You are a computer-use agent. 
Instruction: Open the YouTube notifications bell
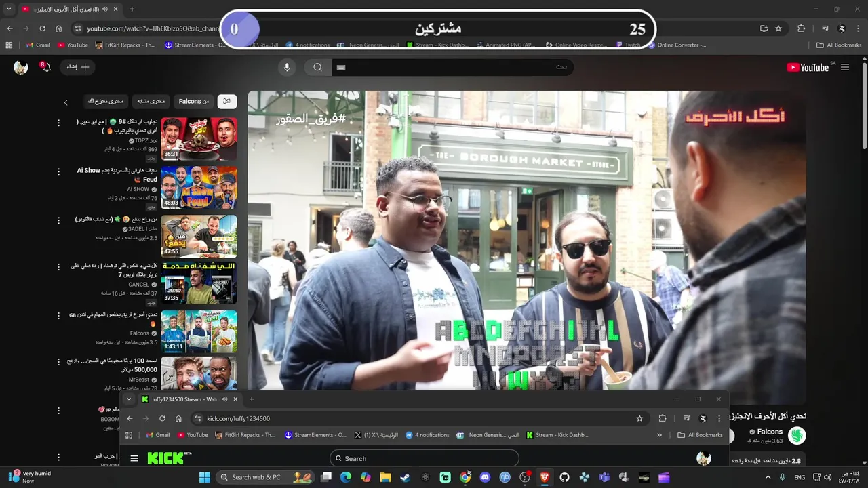coord(45,67)
